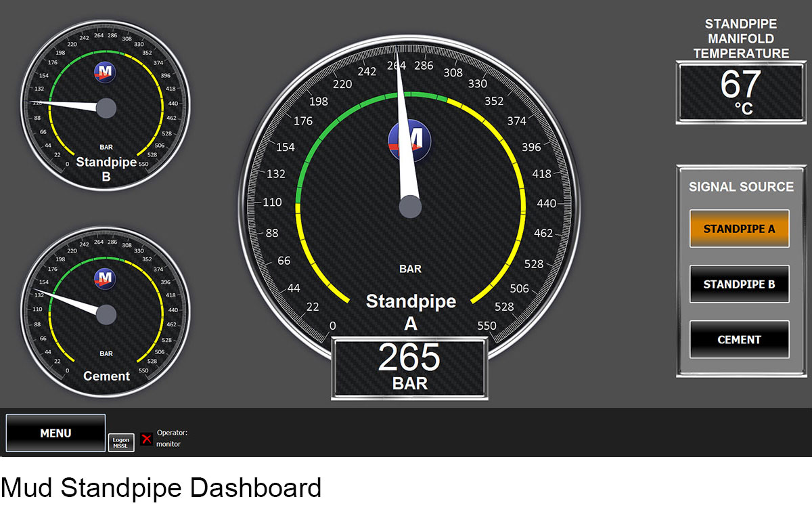The height and width of the screenshot is (518, 812).
Task: Click the SIGNAL SOURCE panel header
Action: (740, 187)
